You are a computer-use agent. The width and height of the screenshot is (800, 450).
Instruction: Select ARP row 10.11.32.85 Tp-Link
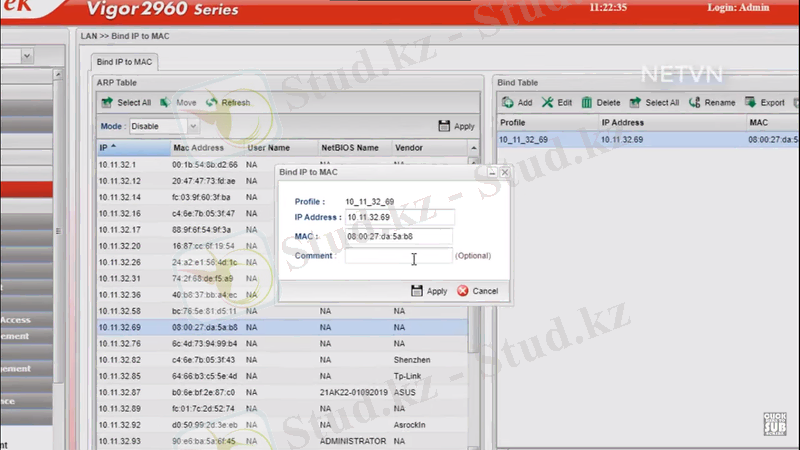coord(282,376)
